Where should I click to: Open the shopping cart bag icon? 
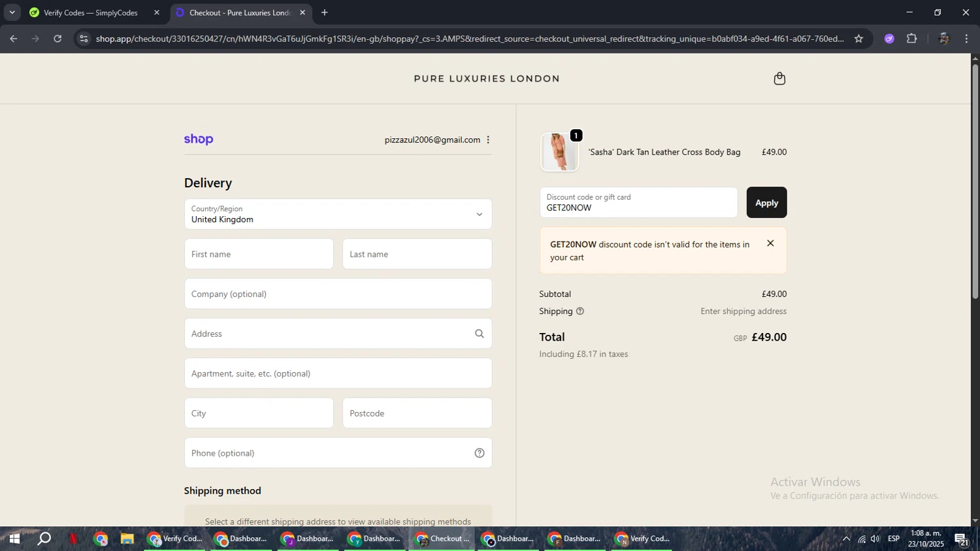click(x=779, y=79)
